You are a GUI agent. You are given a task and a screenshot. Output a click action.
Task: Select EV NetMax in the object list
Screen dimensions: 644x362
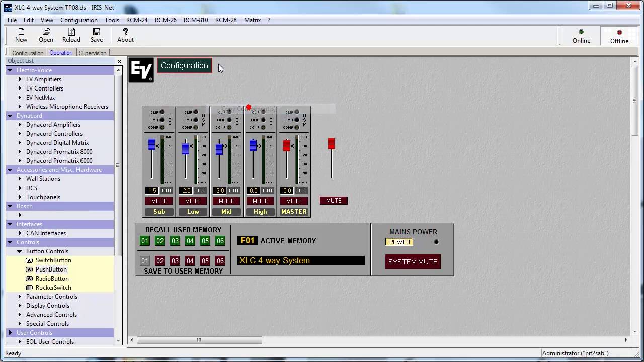click(41, 98)
